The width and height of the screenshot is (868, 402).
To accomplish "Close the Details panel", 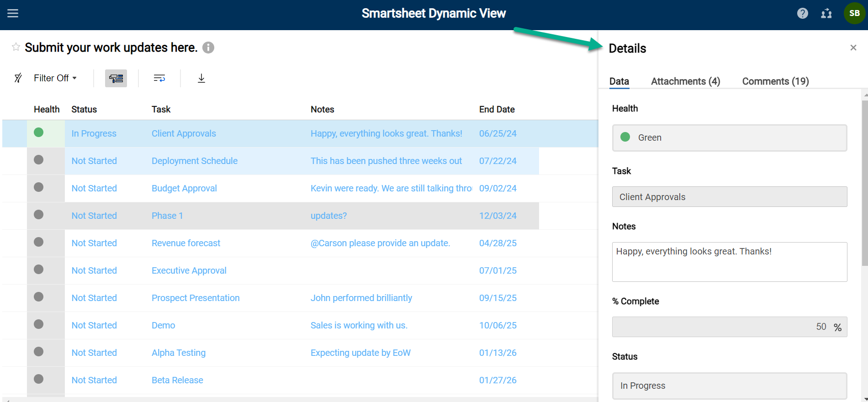I will pos(853,48).
